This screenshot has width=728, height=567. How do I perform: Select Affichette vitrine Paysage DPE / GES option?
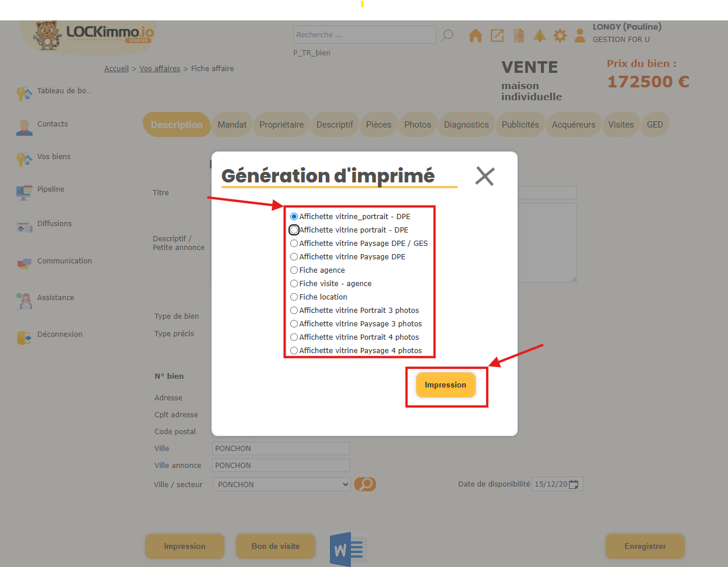(294, 244)
